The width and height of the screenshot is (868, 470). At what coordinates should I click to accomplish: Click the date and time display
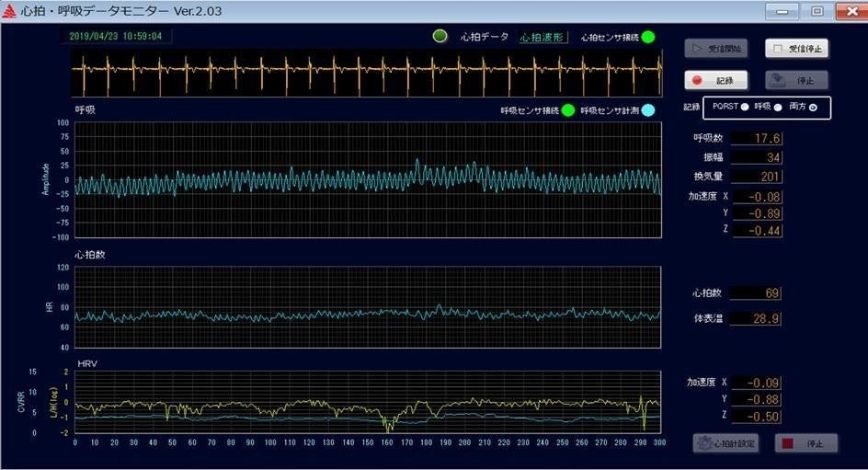[116, 37]
